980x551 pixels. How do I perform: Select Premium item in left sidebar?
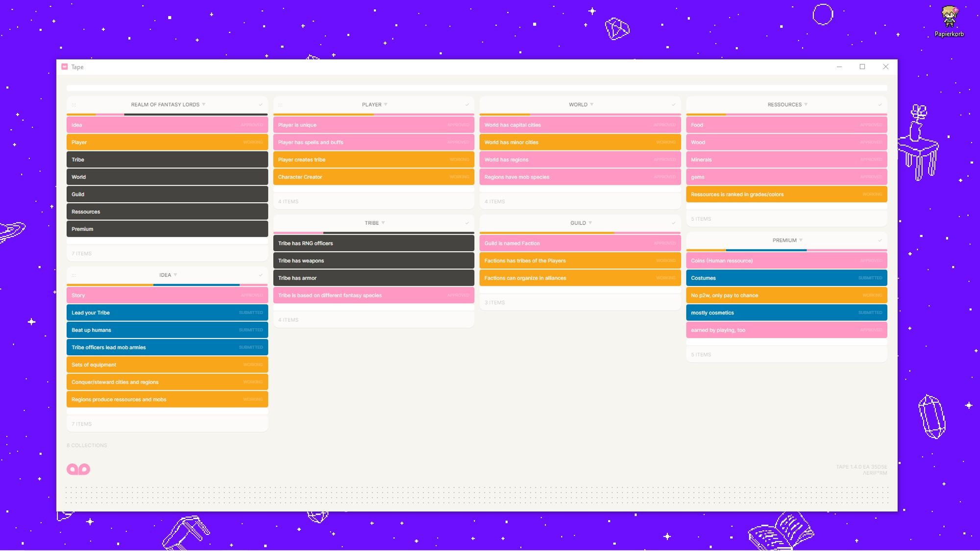pyautogui.click(x=167, y=229)
